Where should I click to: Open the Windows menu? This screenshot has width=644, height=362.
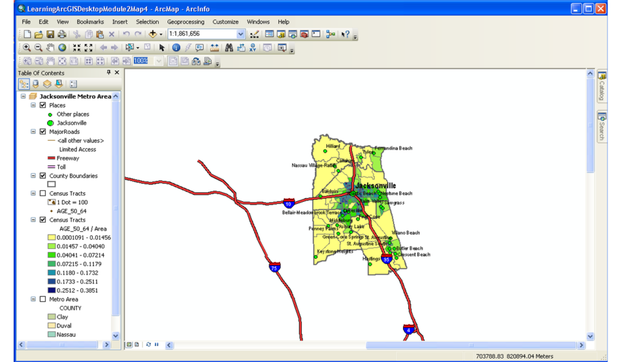[258, 22]
